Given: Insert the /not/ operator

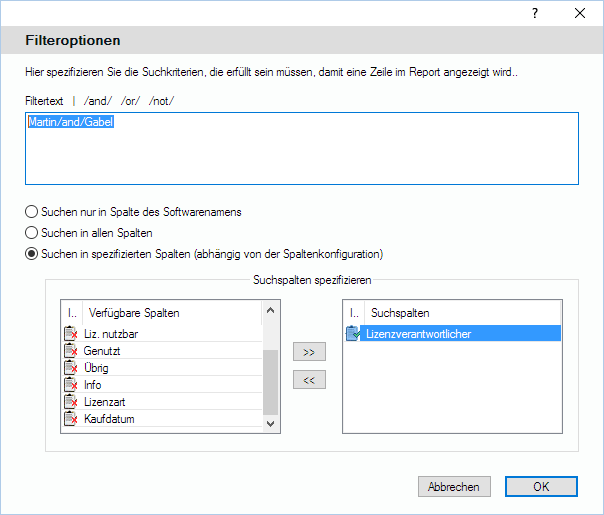Looking at the screenshot, I should coord(161,101).
